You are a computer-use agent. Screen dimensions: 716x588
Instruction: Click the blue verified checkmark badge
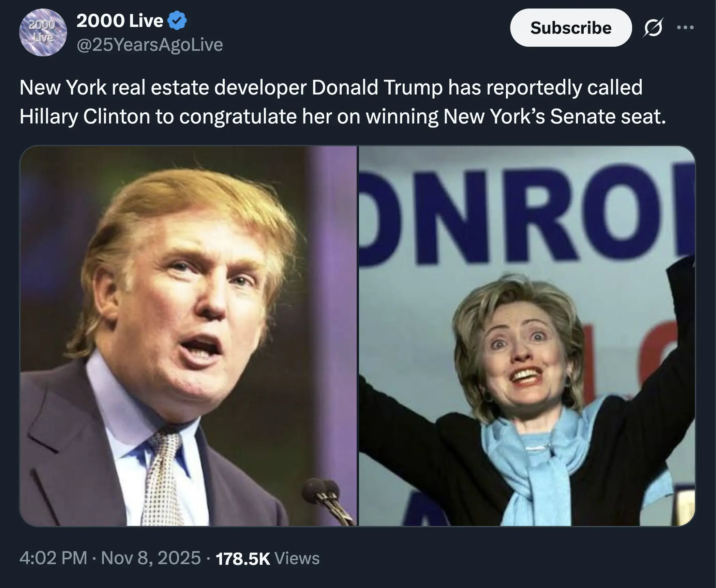178,21
